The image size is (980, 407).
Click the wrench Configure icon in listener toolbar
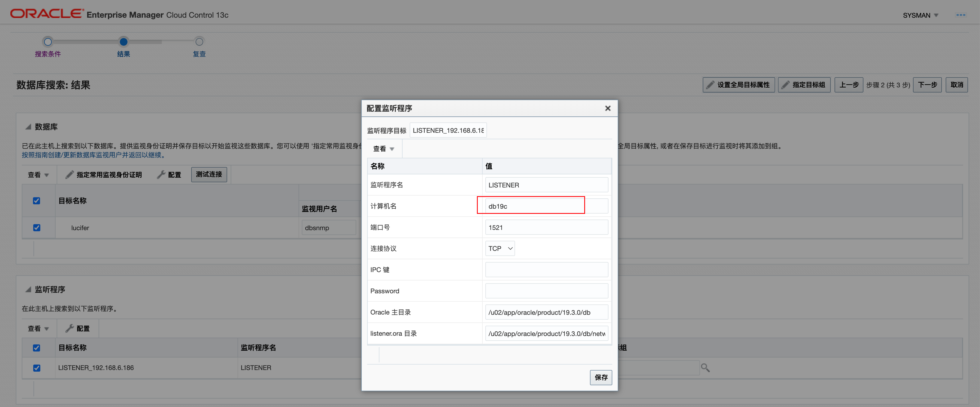point(69,328)
